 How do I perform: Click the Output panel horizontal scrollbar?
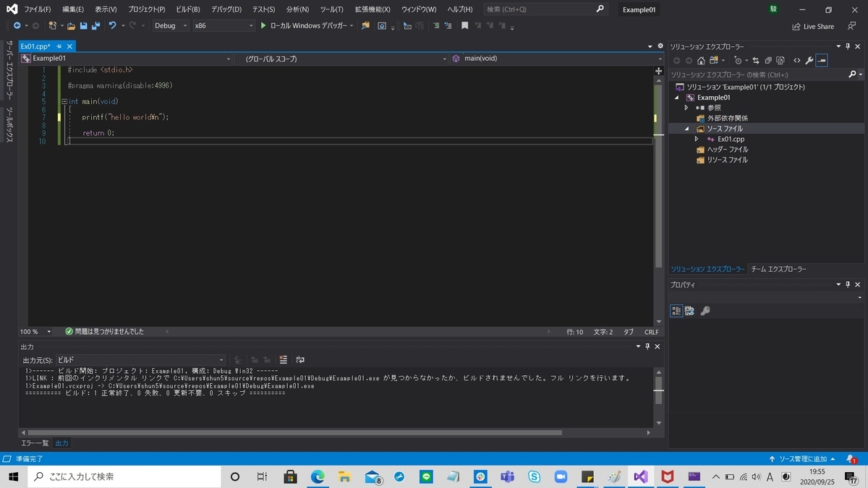[x=295, y=432]
